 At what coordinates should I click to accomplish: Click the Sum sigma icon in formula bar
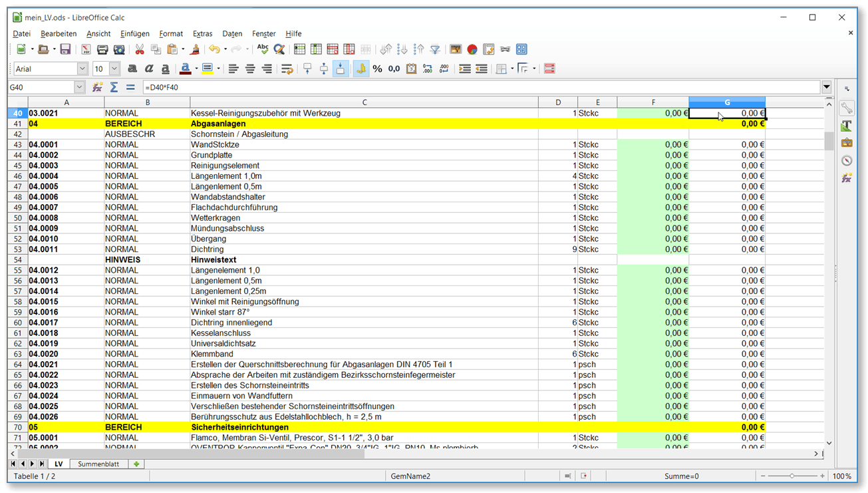[x=114, y=86]
